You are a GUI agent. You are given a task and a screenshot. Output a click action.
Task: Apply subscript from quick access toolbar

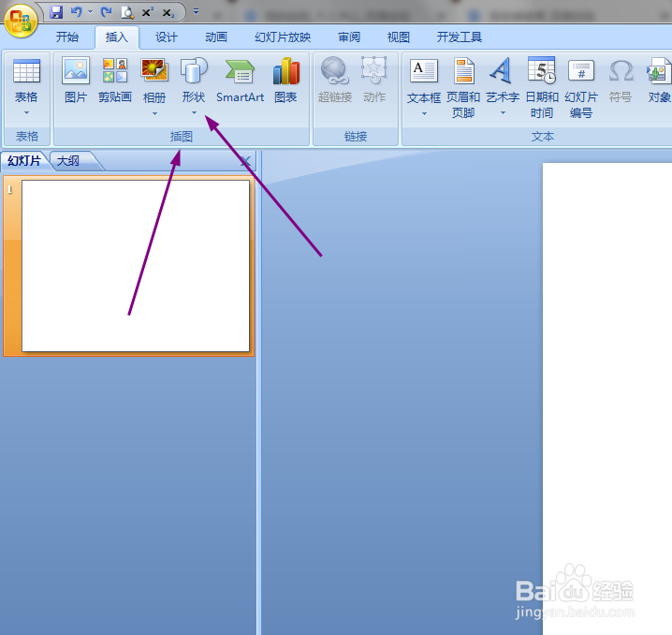[x=168, y=13]
